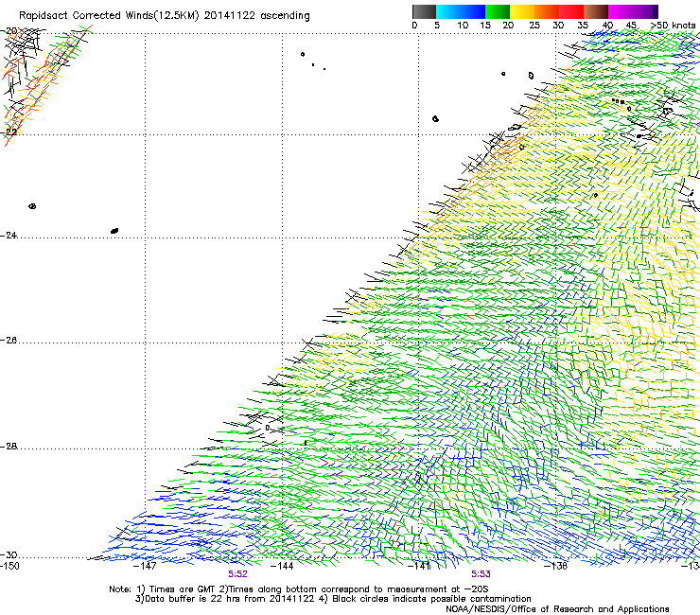Click the legend tick label '25'
700x615 pixels.
point(534,26)
